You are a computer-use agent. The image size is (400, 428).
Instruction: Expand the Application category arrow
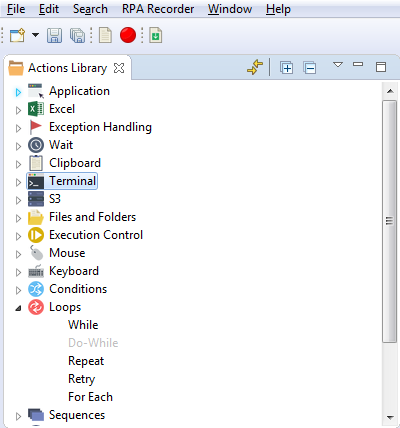point(18,92)
